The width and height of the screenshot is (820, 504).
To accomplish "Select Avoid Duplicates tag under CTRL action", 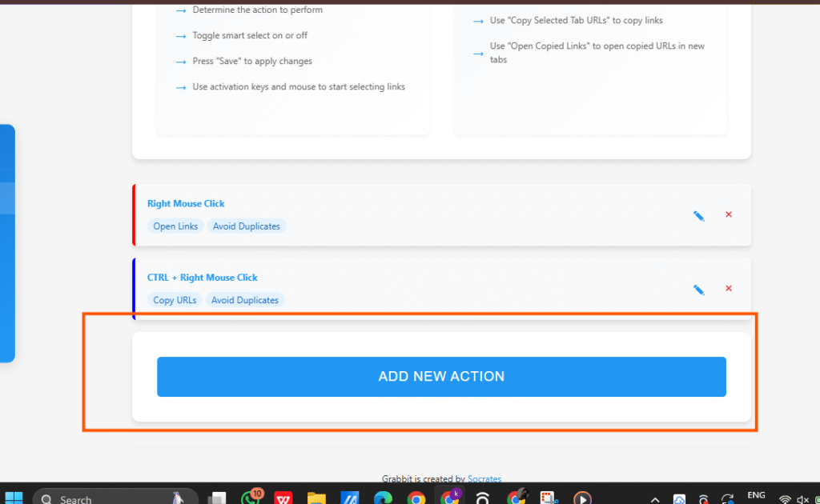I will coord(245,300).
